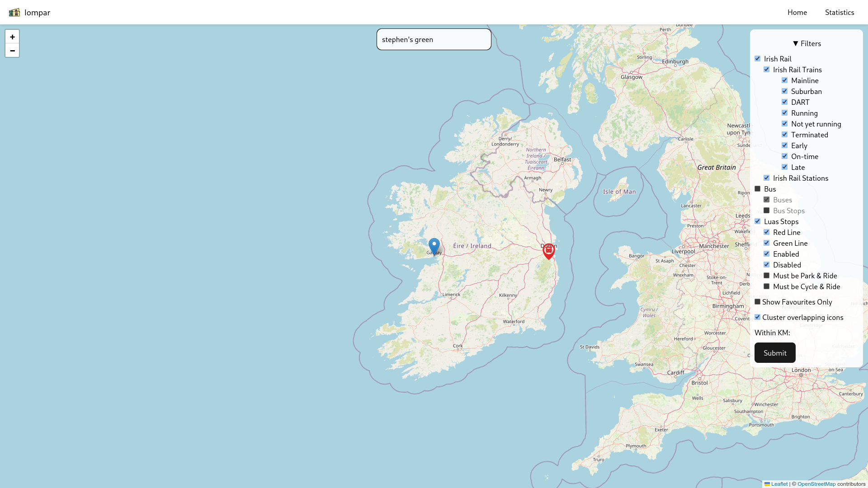Zoom in with the plus button
Viewport: 868px width, 488px height.
point(12,37)
